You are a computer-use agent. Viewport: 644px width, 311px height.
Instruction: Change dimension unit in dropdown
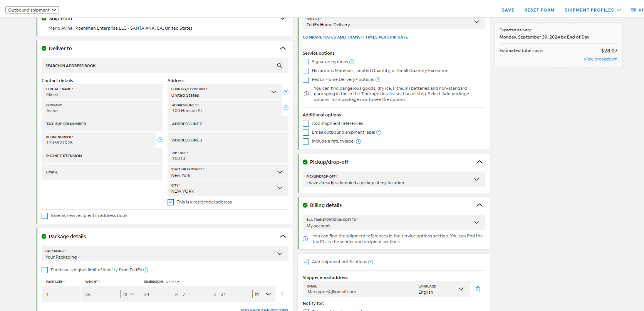tap(263, 294)
